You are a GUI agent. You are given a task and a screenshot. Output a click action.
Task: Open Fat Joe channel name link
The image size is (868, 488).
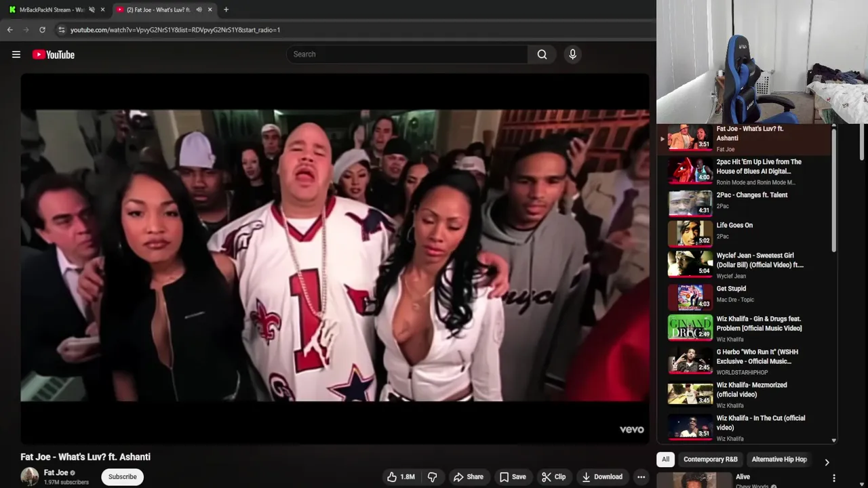click(x=56, y=472)
